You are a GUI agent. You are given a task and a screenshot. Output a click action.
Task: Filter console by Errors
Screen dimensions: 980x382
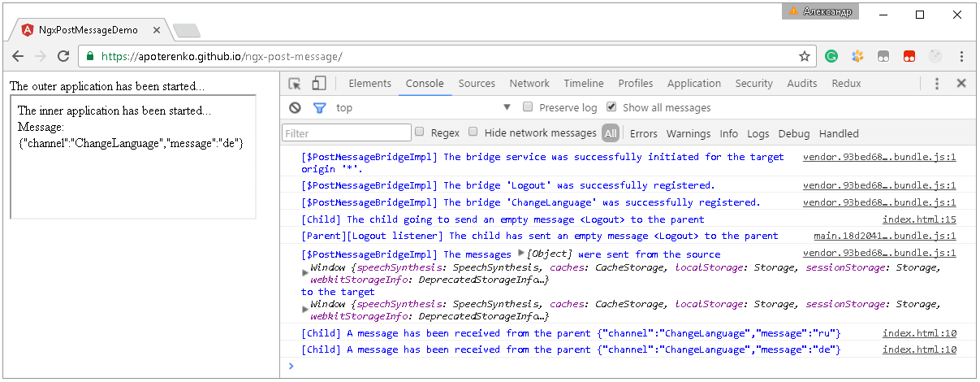pyautogui.click(x=644, y=133)
